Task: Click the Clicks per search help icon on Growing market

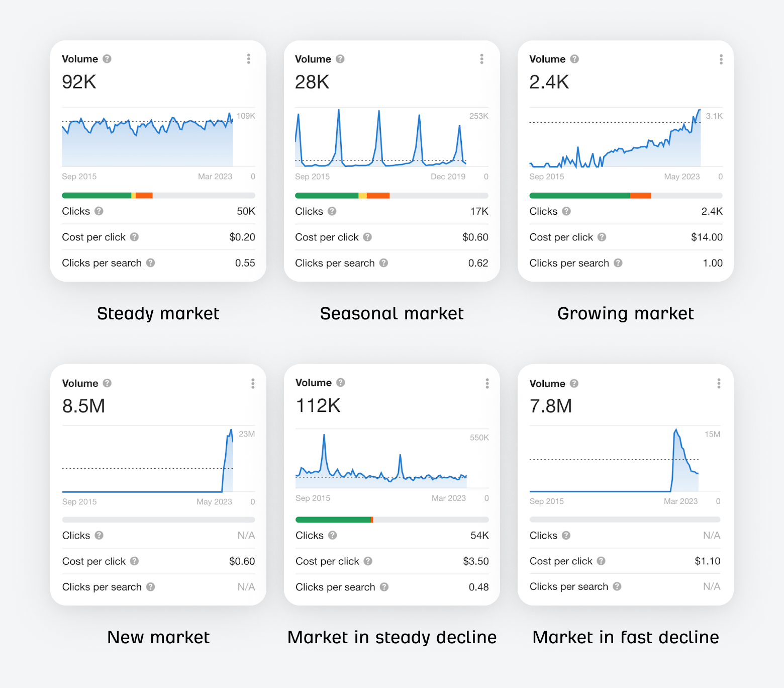Action: 618,263
